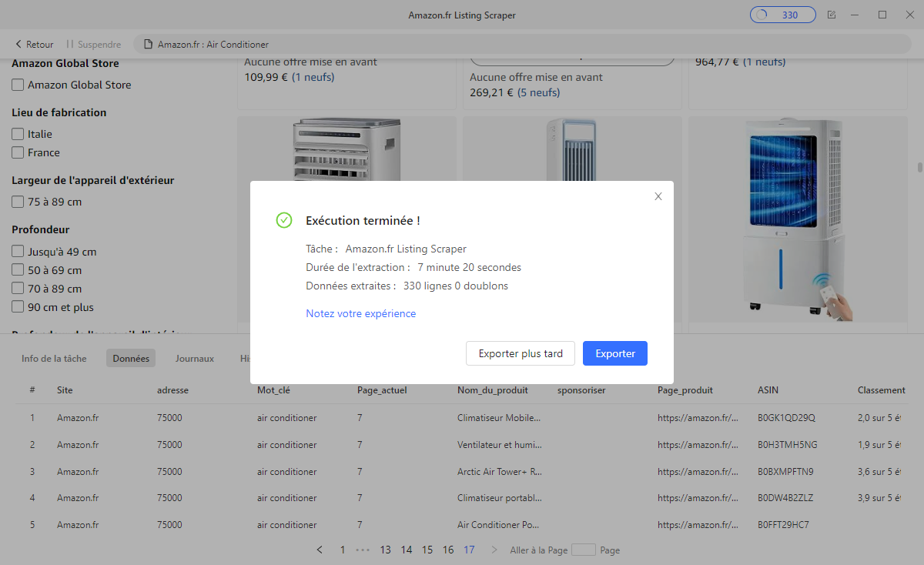Click Classement cell 3,6 sur 5
The width and height of the screenshot is (924, 565).
[x=879, y=472]
